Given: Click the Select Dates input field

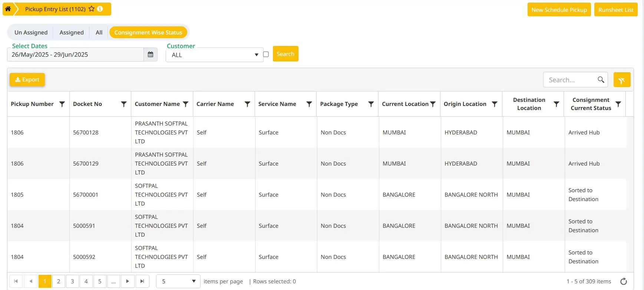Looking at the screenshot, I should pos(75,54).
